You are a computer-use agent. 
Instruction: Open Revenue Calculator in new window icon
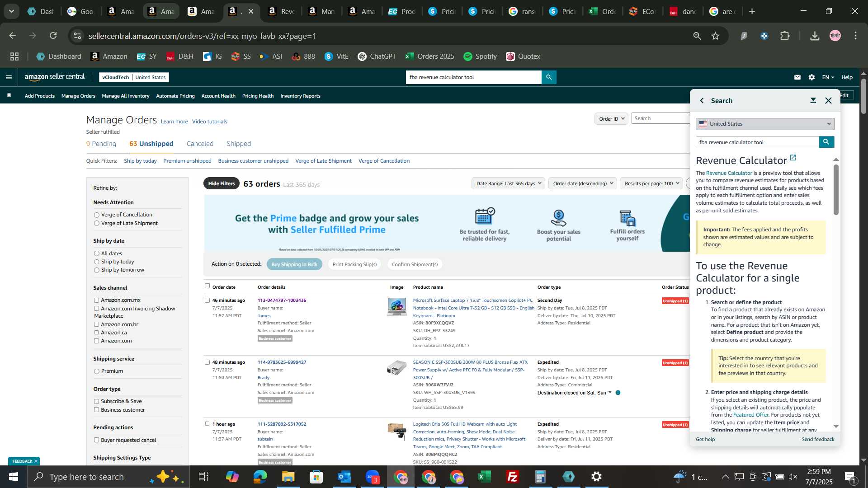[793, 158]
